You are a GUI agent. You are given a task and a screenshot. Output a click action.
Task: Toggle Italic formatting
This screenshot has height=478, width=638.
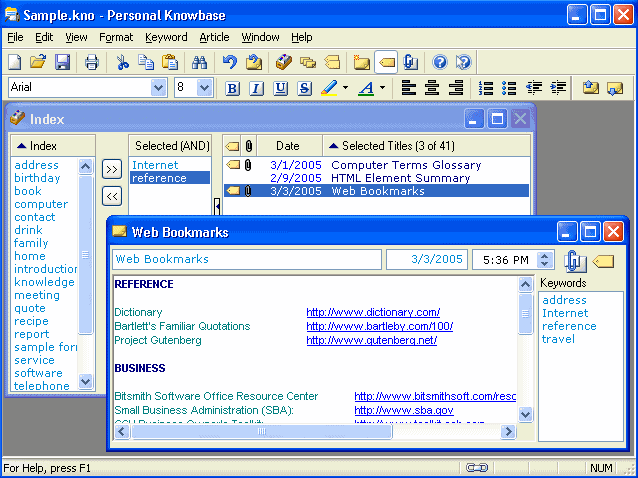[x=256, y=88]
